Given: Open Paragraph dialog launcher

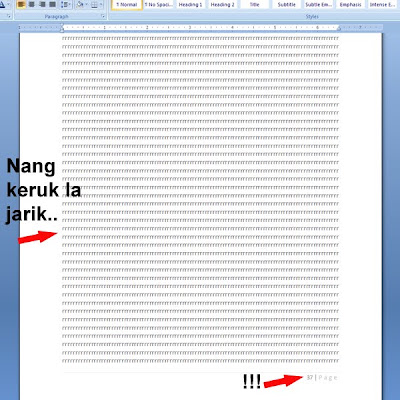Looking at the screenshot, I should (103, 16).
